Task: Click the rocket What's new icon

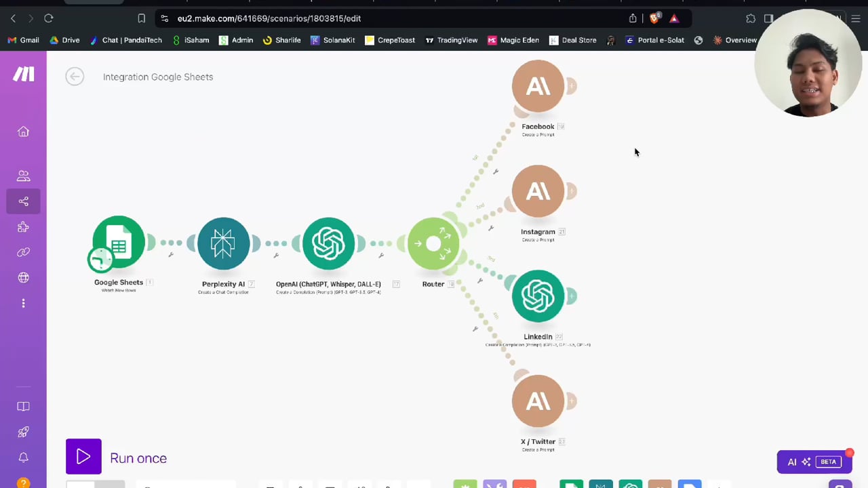Action: (23, 432)
